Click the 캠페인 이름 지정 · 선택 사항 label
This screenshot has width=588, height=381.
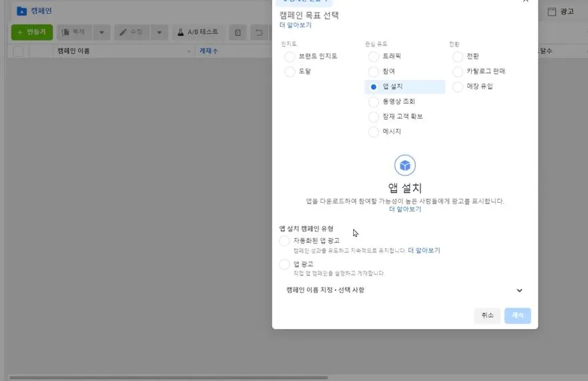click(325, 290)
